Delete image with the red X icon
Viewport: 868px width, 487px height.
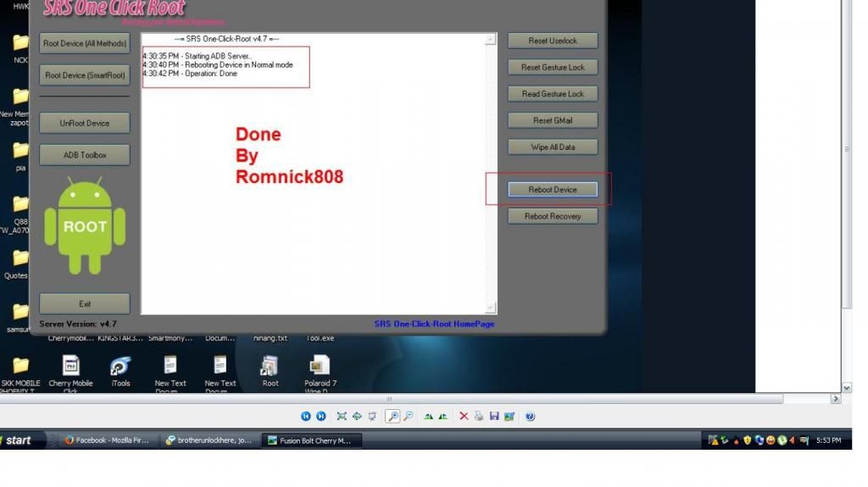click(x=464, y=416)
